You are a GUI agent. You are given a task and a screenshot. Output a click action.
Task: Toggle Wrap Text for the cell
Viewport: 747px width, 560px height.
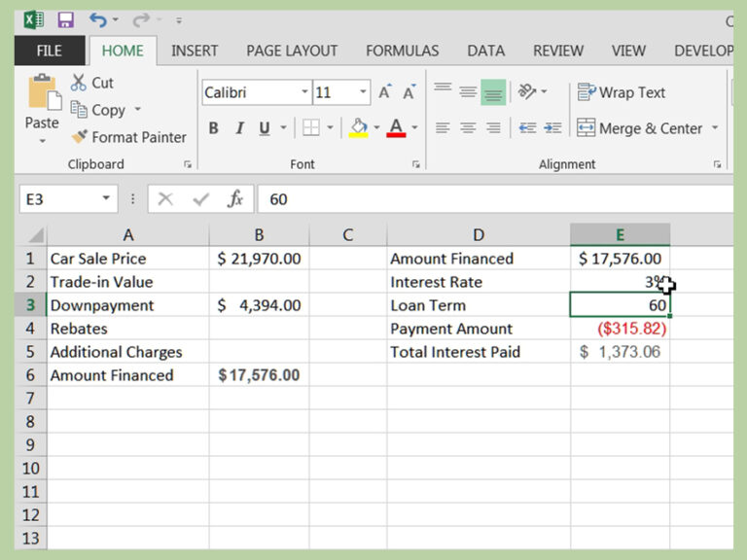(x=622, y=92)
